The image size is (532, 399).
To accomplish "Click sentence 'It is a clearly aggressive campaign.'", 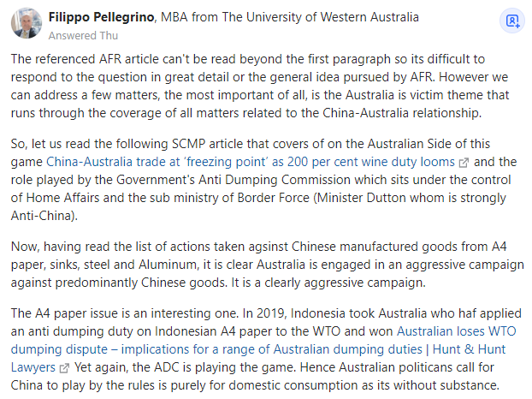I will click(x=328, y=283).
